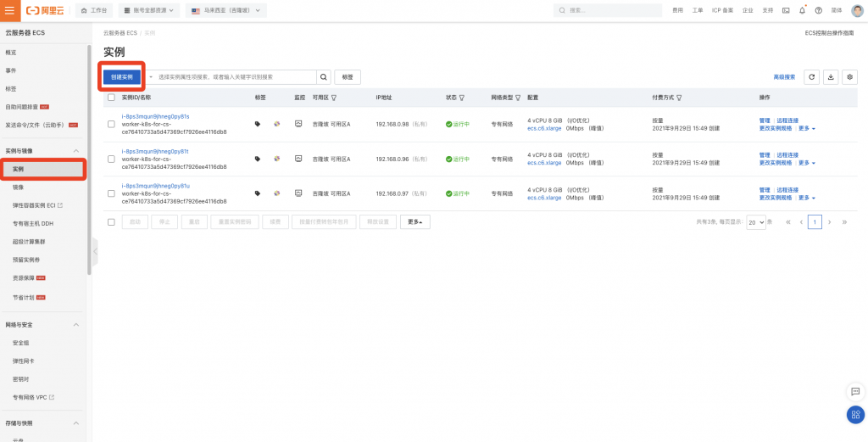Image resolution: width=868 pixels, height=442 pixels.
Task: Filter by 网络类型 column funnel icon
Action: [518, 98]
